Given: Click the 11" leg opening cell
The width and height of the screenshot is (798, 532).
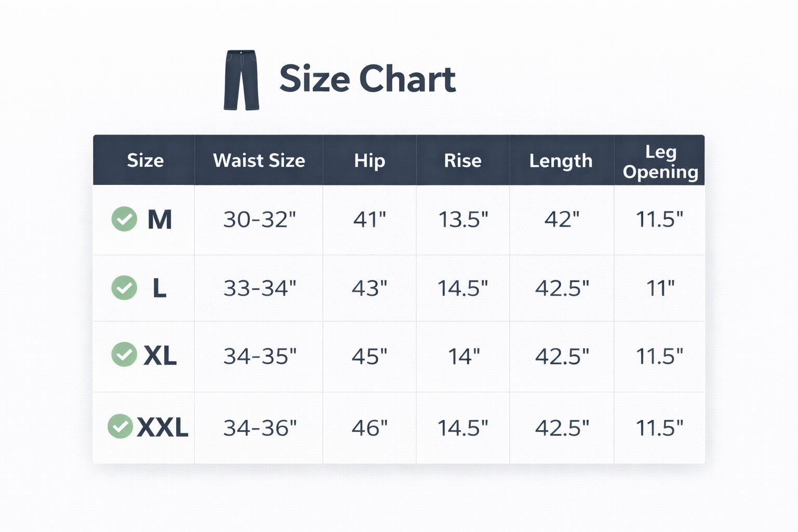Looking at the screenshot, I should (x=660, y=288).
